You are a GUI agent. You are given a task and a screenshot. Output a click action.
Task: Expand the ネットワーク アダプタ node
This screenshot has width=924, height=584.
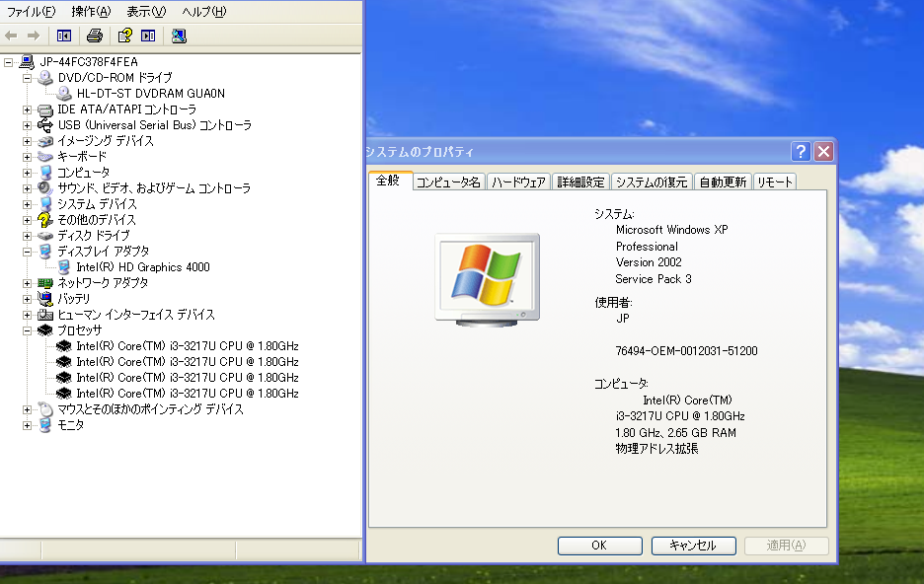click(x=27, y=283)
